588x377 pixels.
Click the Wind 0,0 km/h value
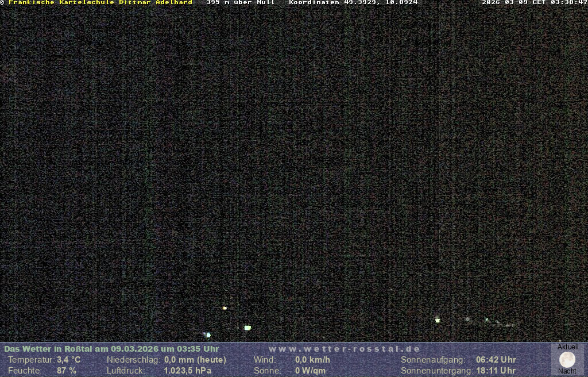[x=312, y=360]
